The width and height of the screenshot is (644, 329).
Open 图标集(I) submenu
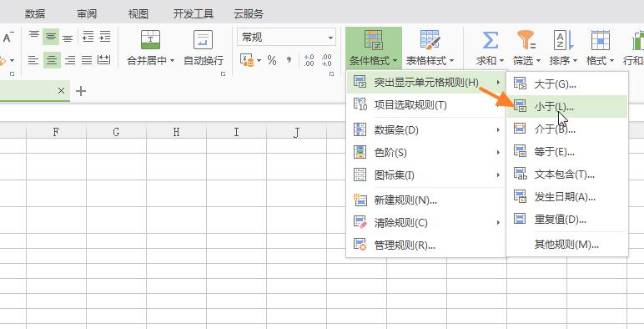[x=426, y=175]
